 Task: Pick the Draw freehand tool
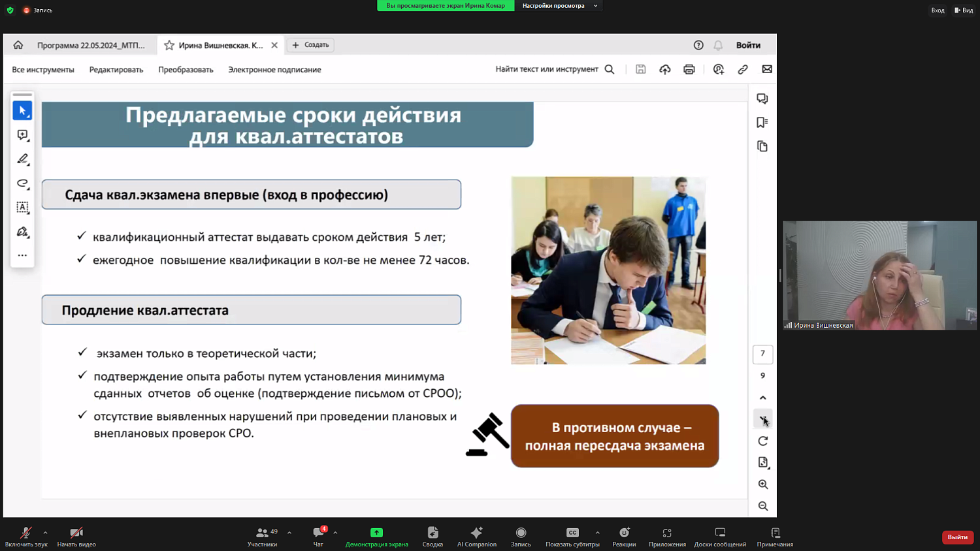(22, 183)
